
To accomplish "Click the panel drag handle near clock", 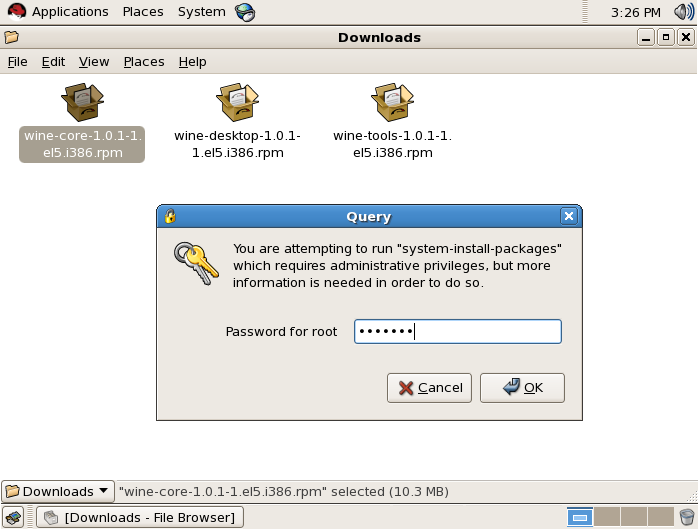I will point(585,12).
